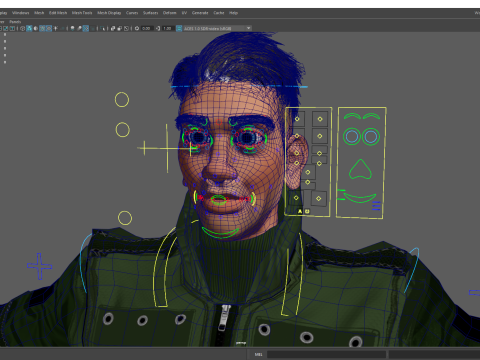480x360 pixels.
Task: Select the nose shape in face picker
Action: (x=360, y=169)
